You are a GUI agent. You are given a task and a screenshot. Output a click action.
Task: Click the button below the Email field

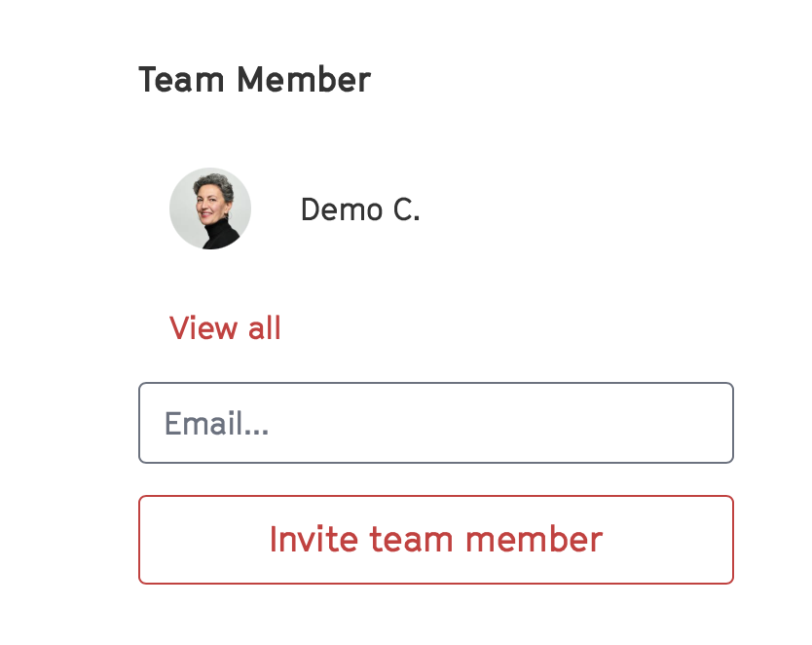[436, 540]
